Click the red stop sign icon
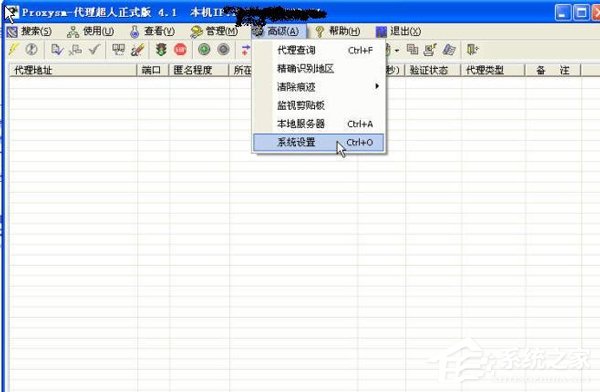 pos(180,49)
